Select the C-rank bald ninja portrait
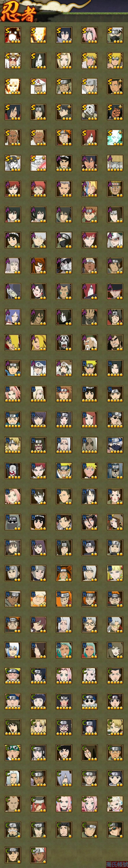The width and height of the screenshot is (128, 868). pos(12,803)
